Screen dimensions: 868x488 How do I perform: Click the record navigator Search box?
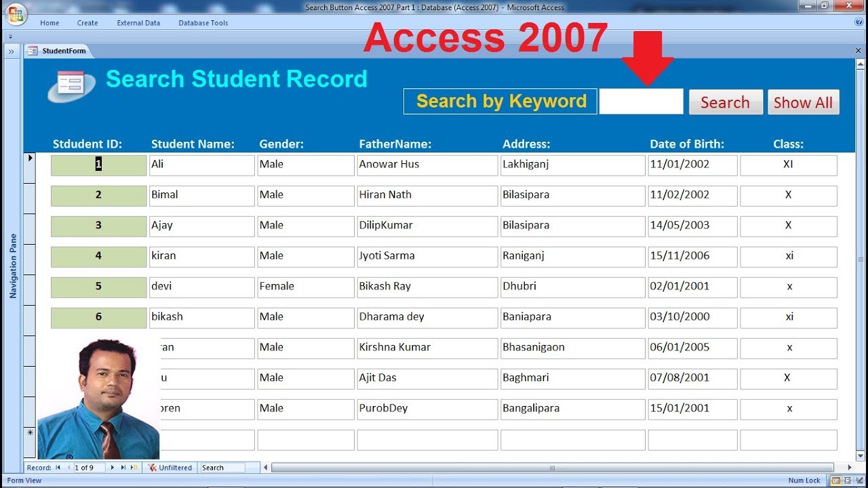coord(223,468)
